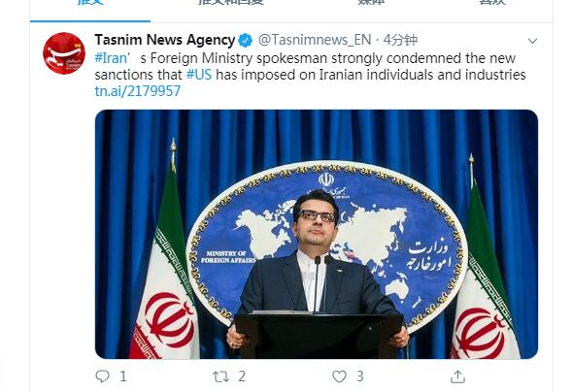Screen dimensions: 572x392
Task: Switch to the second profile tab
Action: 231,2
